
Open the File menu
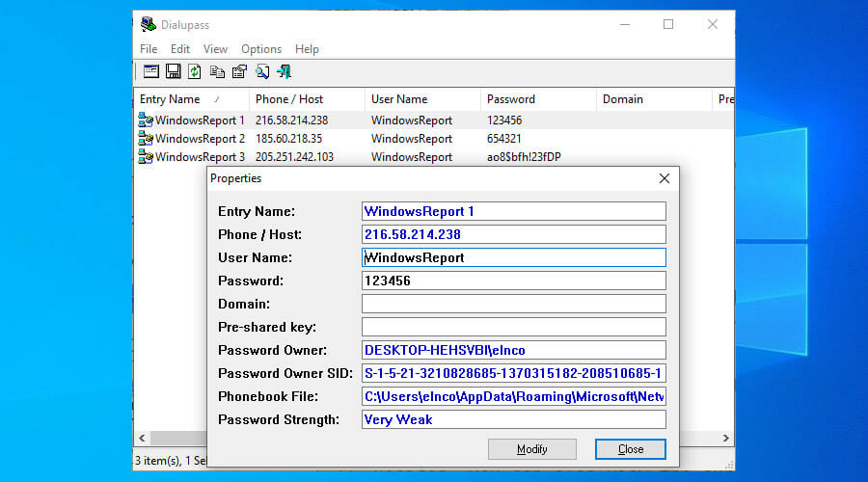pyautogui.click(x=149, y=49)
